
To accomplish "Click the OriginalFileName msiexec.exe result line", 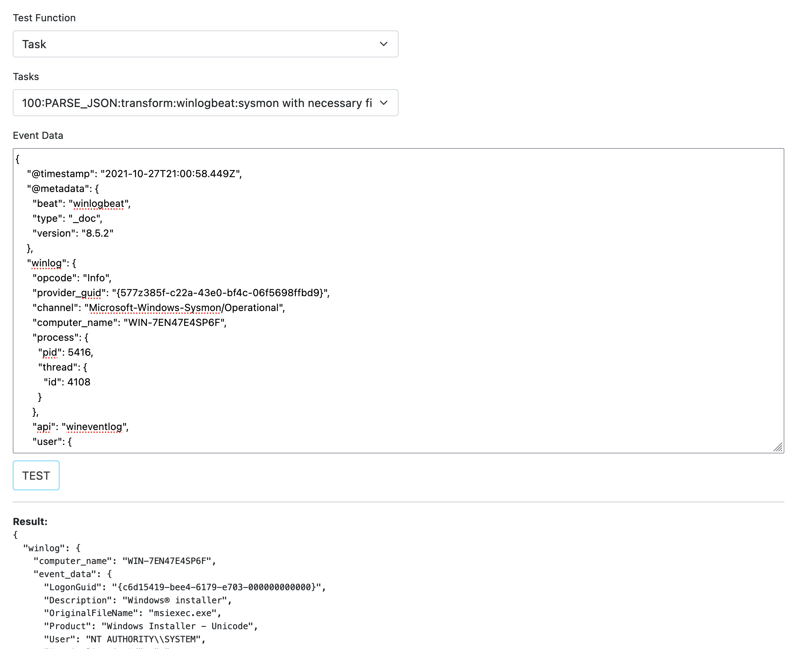I will 132,613.
